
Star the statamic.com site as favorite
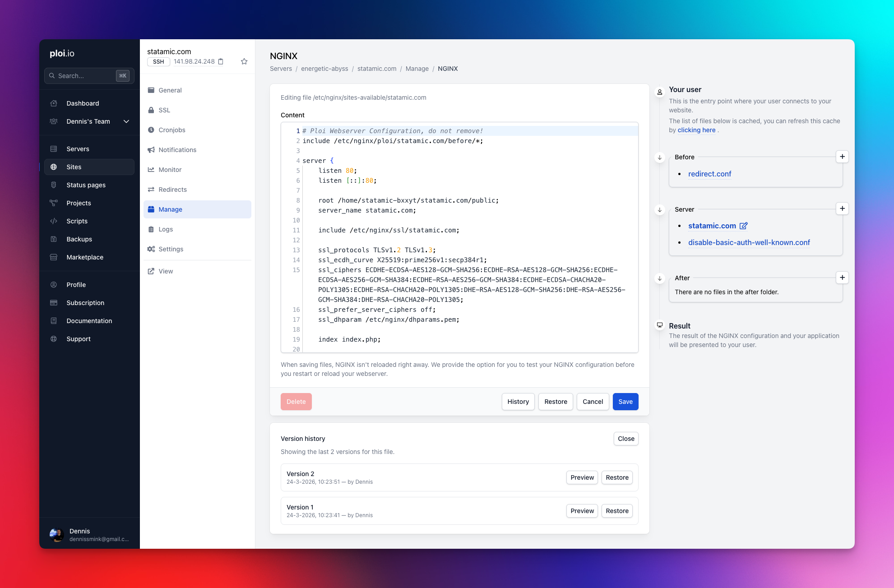coord(244,61)
